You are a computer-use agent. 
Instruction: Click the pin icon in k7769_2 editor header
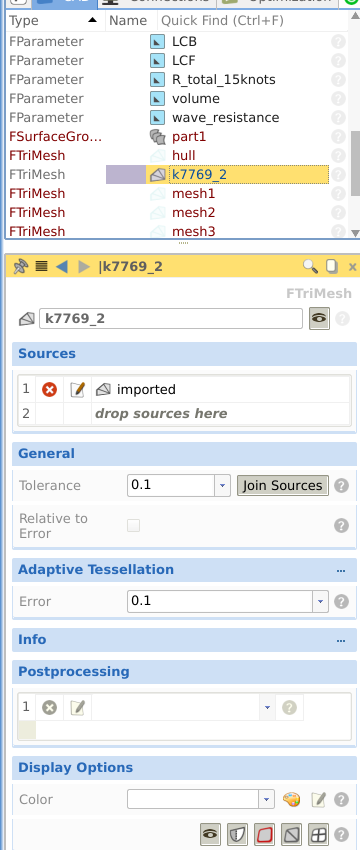point(20,266)
